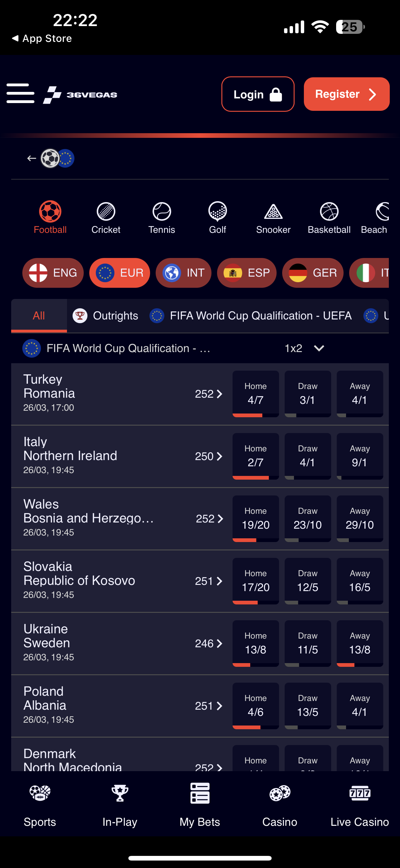Expand Turkey vs Romania 252 markets
Image resolution: width=400 pixels, height=868 pixels.
[x=209, y=394]
